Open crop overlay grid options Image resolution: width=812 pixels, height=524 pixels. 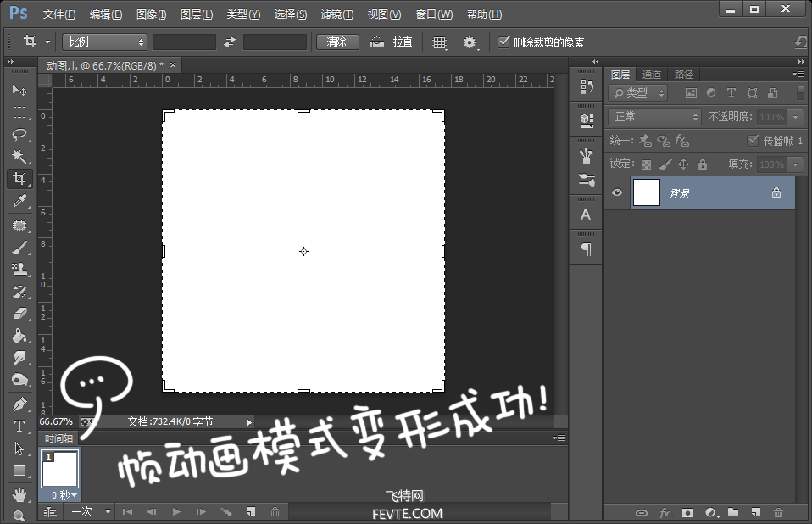[439, 42]
